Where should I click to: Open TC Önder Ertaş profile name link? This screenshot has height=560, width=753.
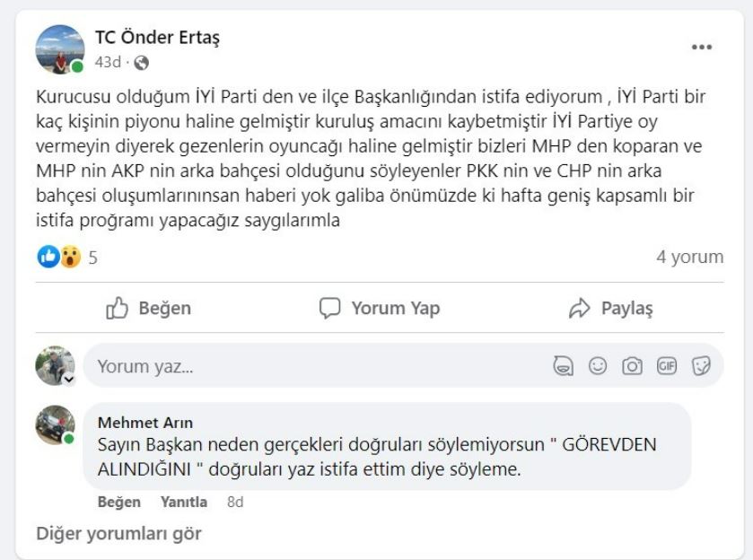157,38
